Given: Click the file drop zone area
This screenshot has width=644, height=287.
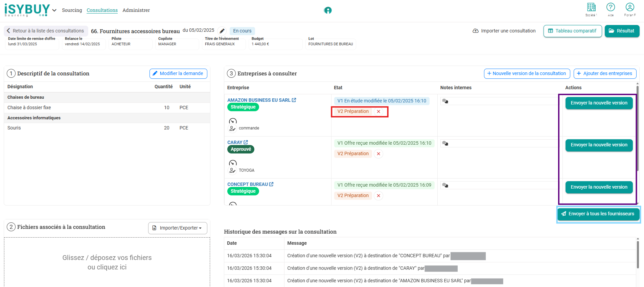Looking at the screenshot, I should pyautogui.click(x=107, y=262).
